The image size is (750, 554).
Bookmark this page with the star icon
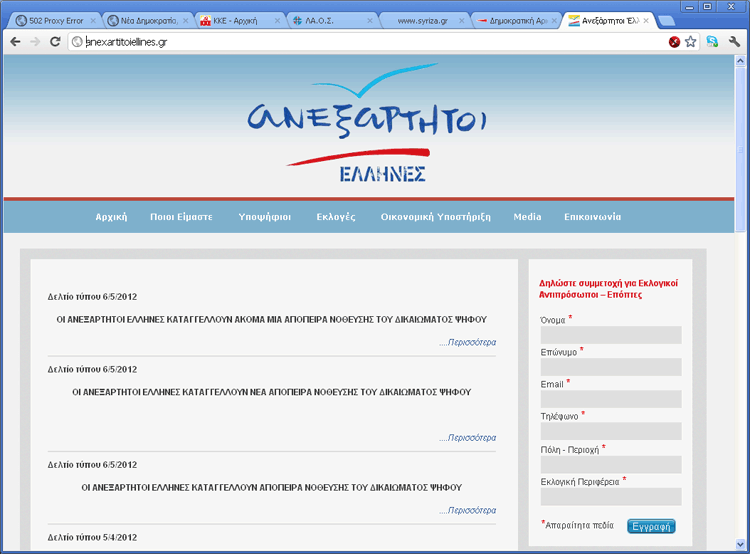690,42
